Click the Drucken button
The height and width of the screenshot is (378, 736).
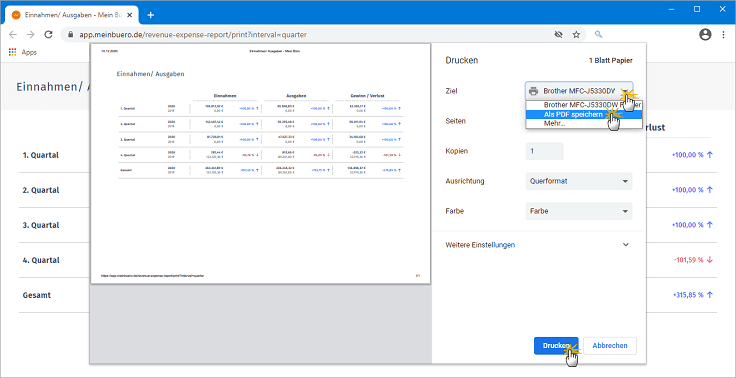click(x=557, y=346)
